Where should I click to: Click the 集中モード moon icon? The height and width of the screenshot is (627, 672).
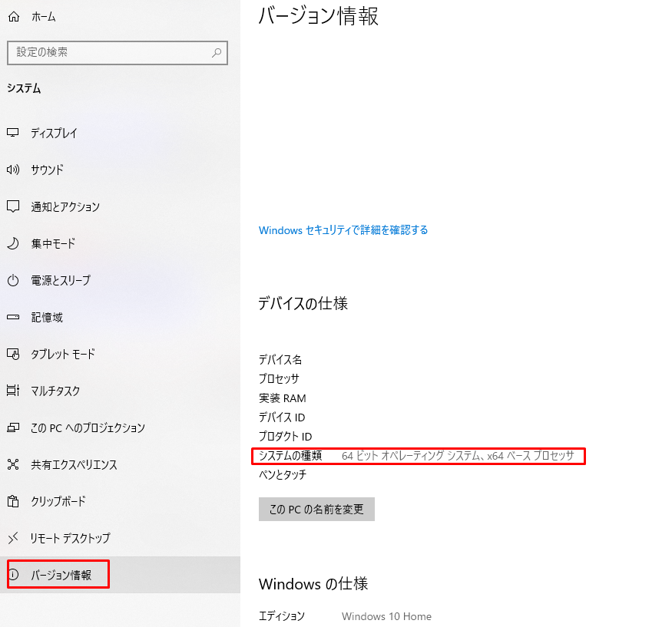pos(13,243)
